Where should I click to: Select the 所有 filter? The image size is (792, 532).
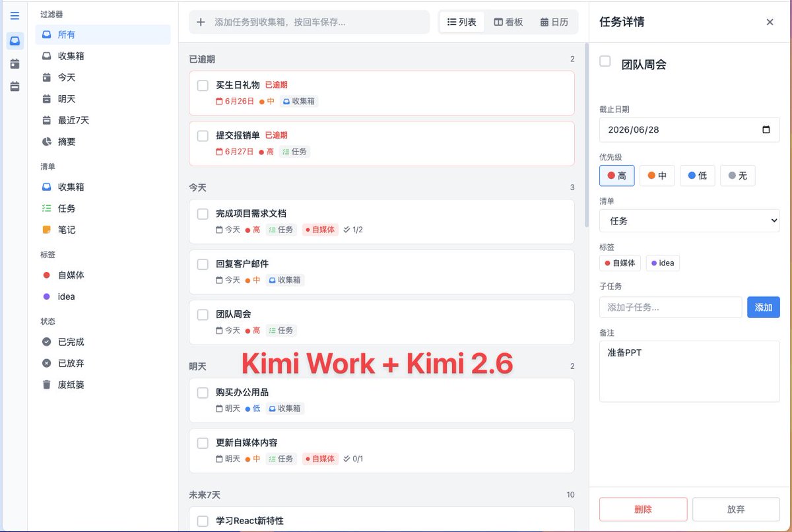tap(103, 35)
